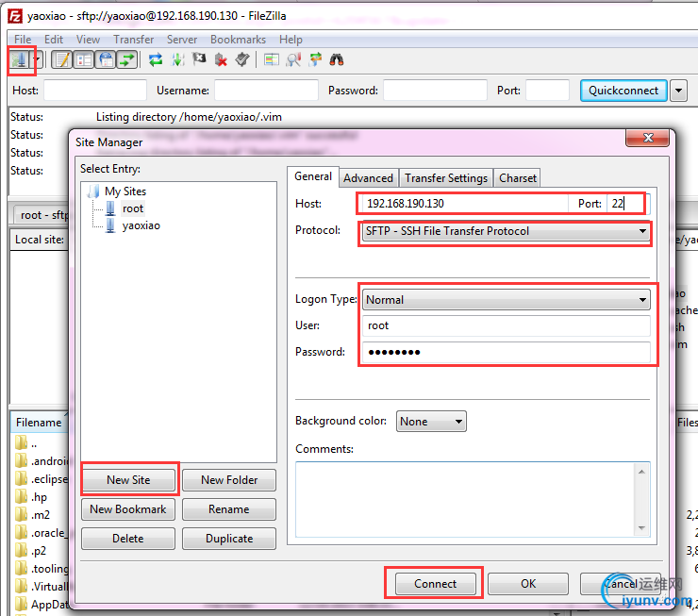Click the Connect button
This screenshot has height=616, width=698.
[x=436, y=584]
